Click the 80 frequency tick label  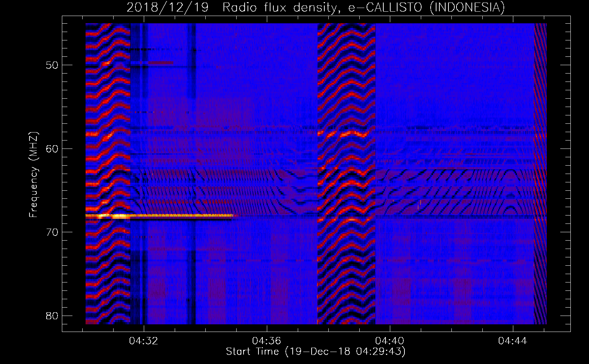(52, 316)
